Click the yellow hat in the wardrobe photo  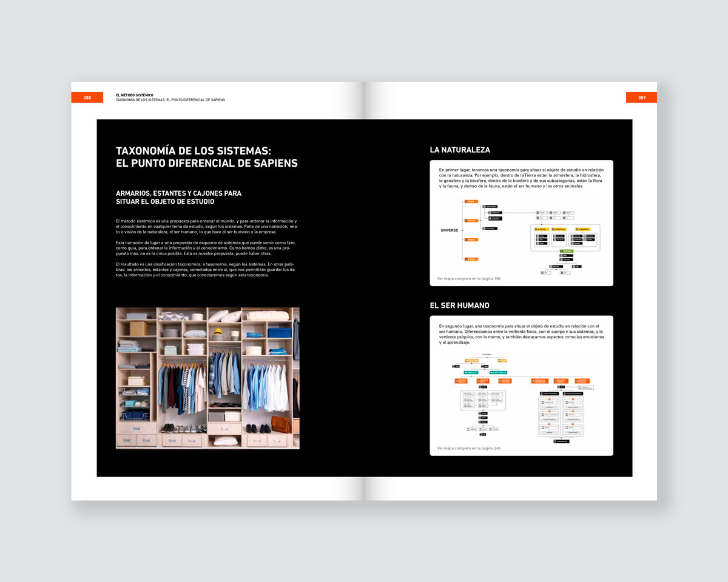point(218,332)
